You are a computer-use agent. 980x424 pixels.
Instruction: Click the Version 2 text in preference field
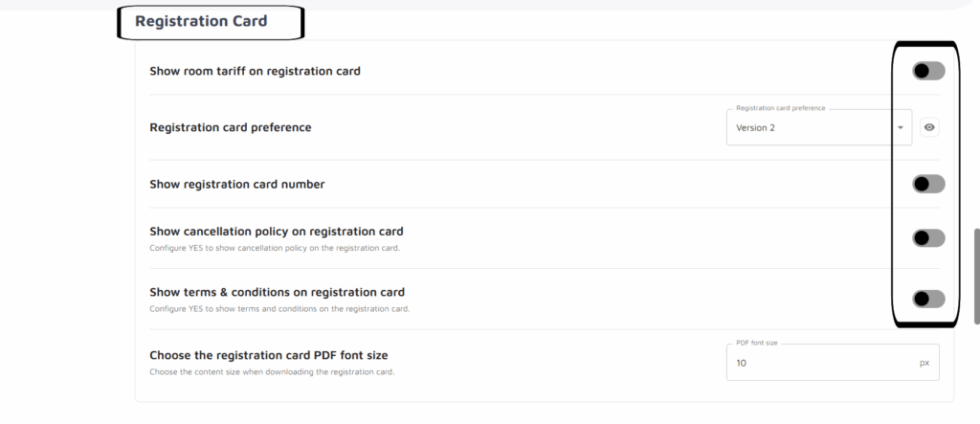coord(755,128)
